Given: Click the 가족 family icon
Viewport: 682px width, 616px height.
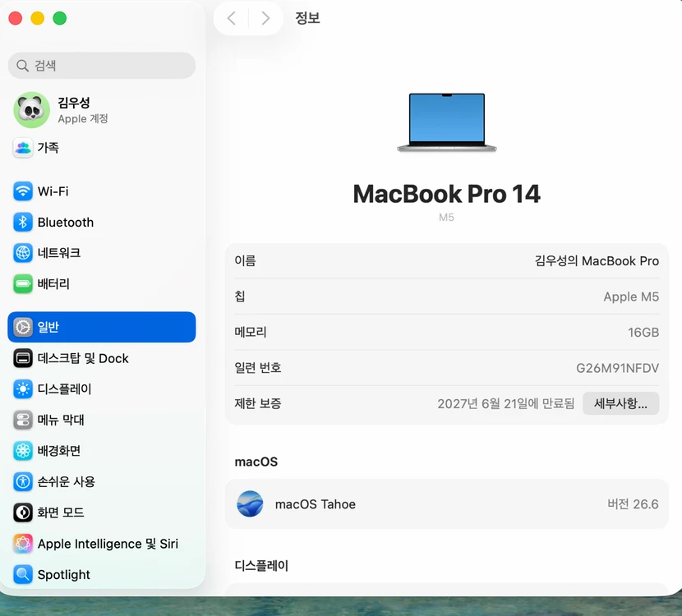Looking at the screenshot, I should (x=23, y=148).
